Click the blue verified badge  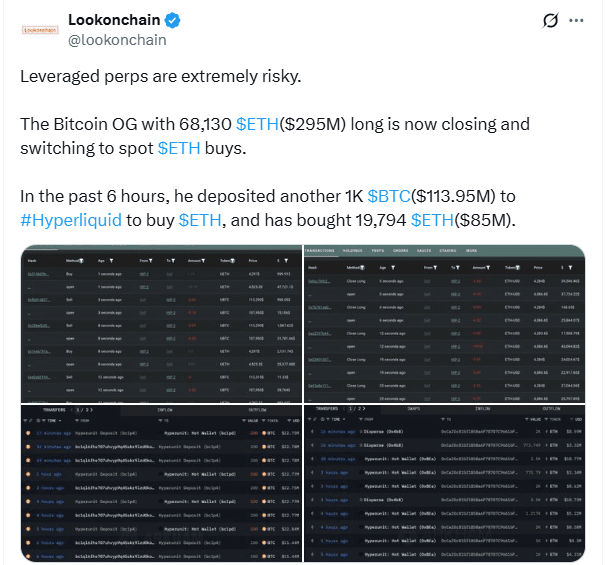coord(172,20)
